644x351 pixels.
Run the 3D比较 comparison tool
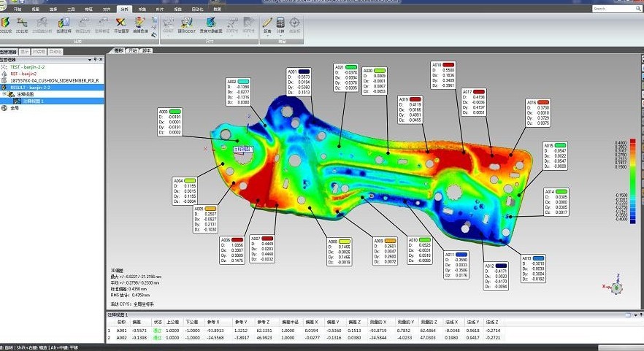[x=5, y=24]
